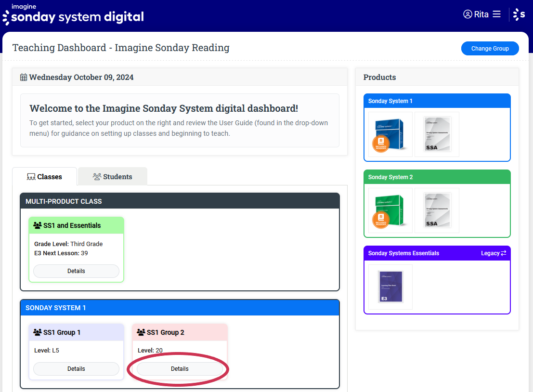This screenshot has width=533, height=392.
Task: Click the Imagine Sonday System Digital logo
Action: pos(73,15)
